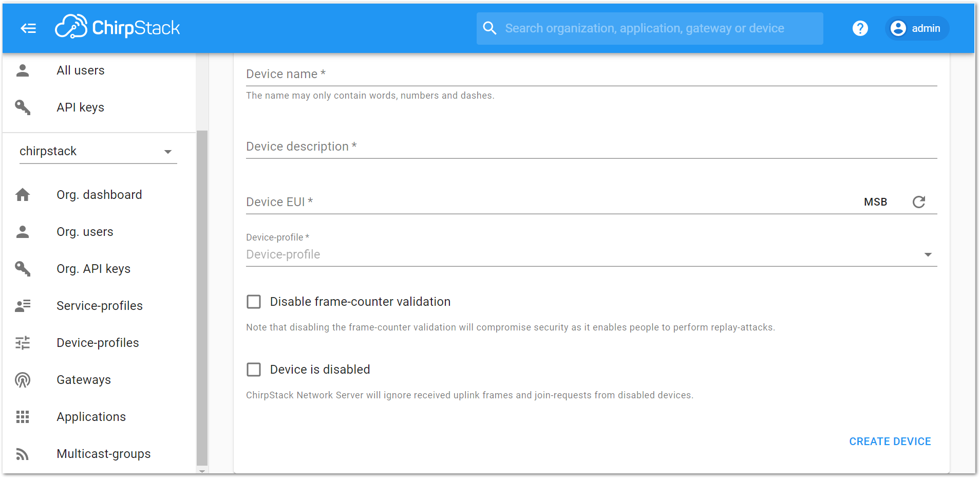Screen dimensions: 980x478
Task: Collapse sidebar with back arrow menu icon
Action: pyautogui.click(x=28, y=28)
